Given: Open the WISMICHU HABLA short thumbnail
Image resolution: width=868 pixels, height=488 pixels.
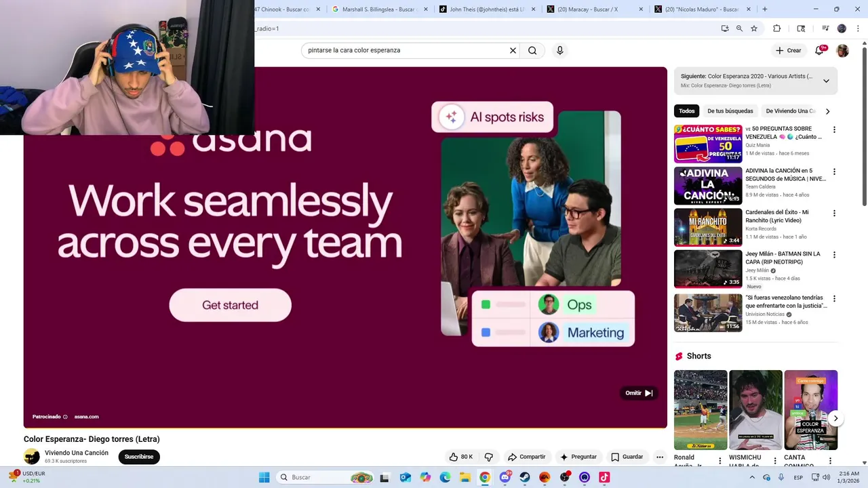Looking at the screenshot, I should [x=755, y=410].
